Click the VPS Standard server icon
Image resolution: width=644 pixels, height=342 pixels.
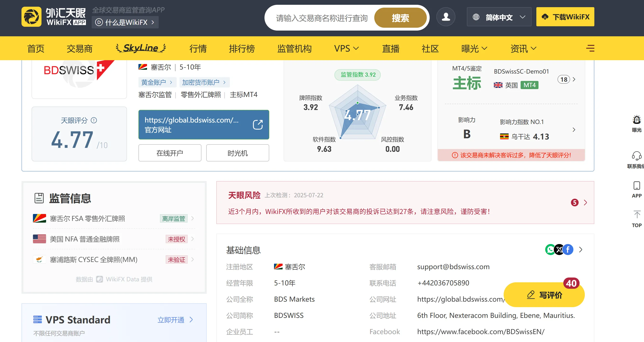[x=37, y=320]
